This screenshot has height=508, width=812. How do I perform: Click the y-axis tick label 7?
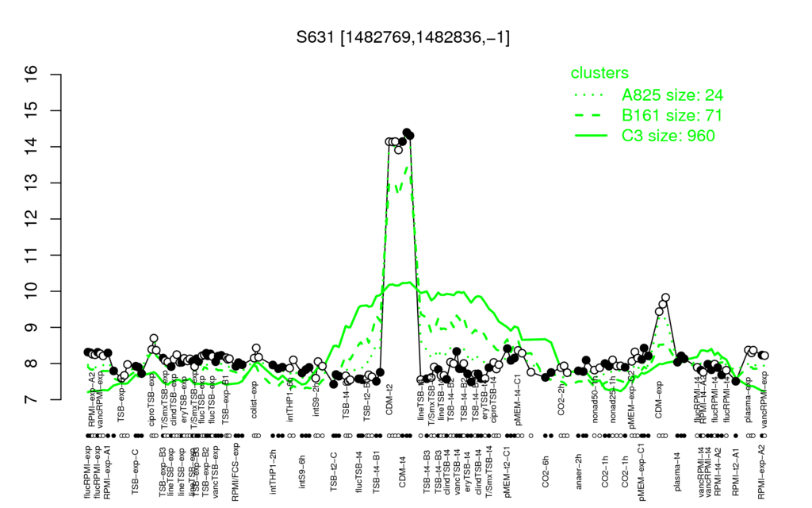point(32,400)
